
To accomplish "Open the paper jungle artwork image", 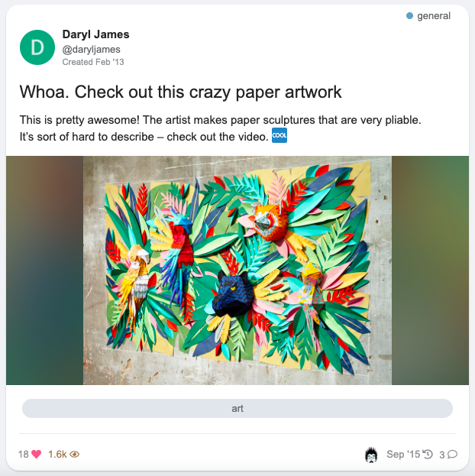I will 237,270.
